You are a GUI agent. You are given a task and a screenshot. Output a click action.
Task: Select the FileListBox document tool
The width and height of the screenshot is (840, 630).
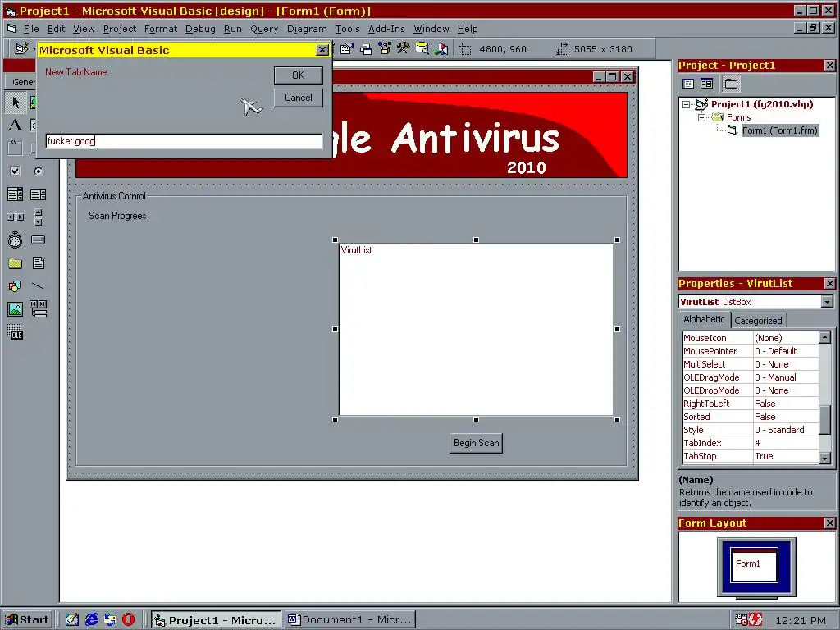[38, 263]
